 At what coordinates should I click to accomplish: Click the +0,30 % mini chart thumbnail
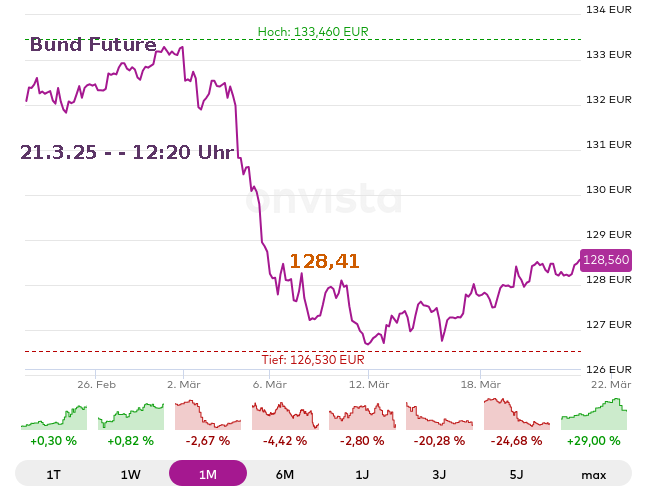coord(54,416)
